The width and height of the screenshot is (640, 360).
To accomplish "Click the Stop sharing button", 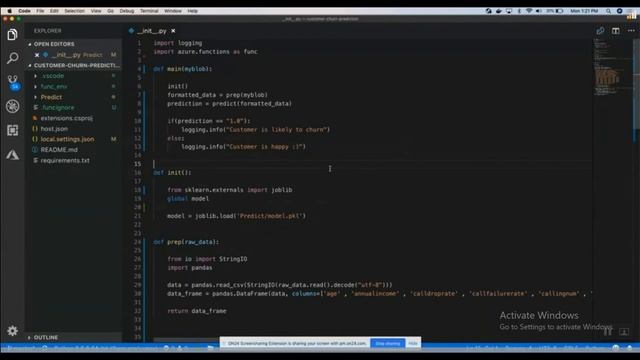I will coord(388,343).
